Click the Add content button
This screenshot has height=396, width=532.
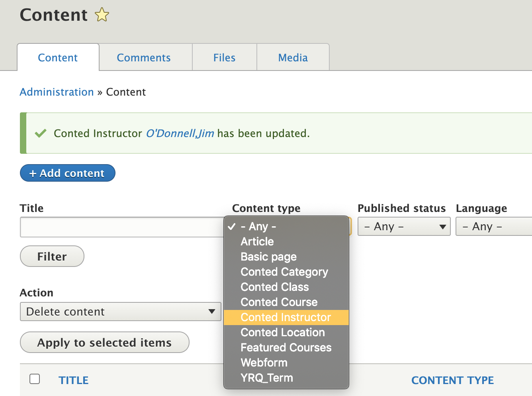pyautogui.click(x=67, y=173)
